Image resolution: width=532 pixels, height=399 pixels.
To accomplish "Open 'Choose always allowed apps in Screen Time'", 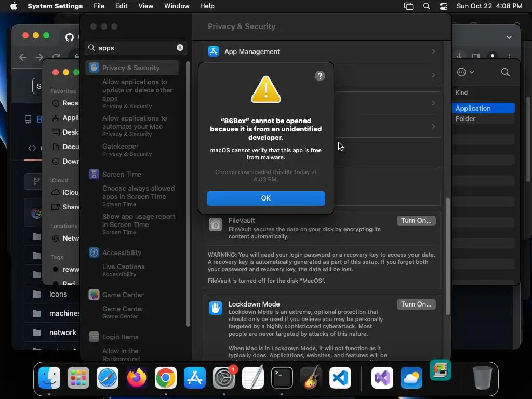I will 138,196.
